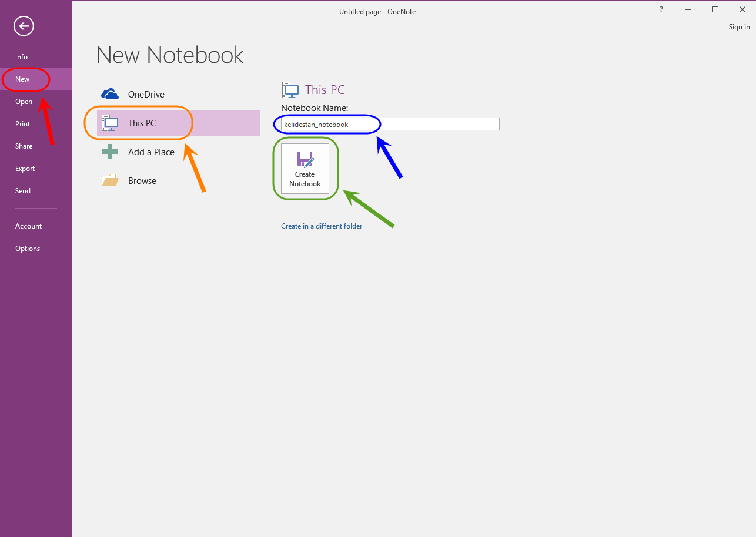
Task: Click the Create Notebook button
Action: point(305,169)
